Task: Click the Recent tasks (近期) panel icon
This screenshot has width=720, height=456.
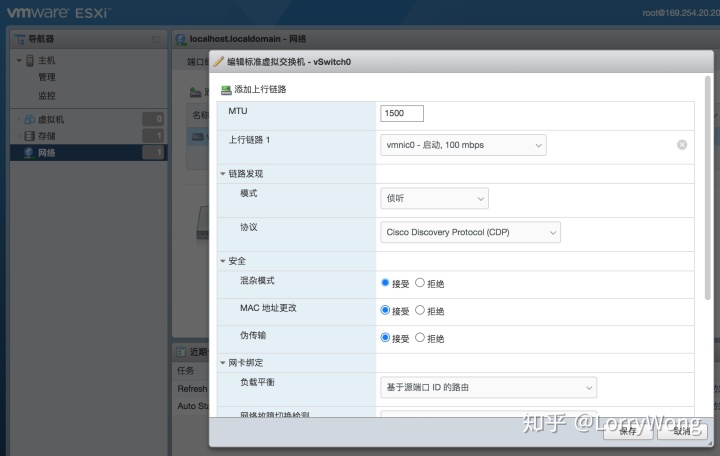Action: [x=181, y=352]
